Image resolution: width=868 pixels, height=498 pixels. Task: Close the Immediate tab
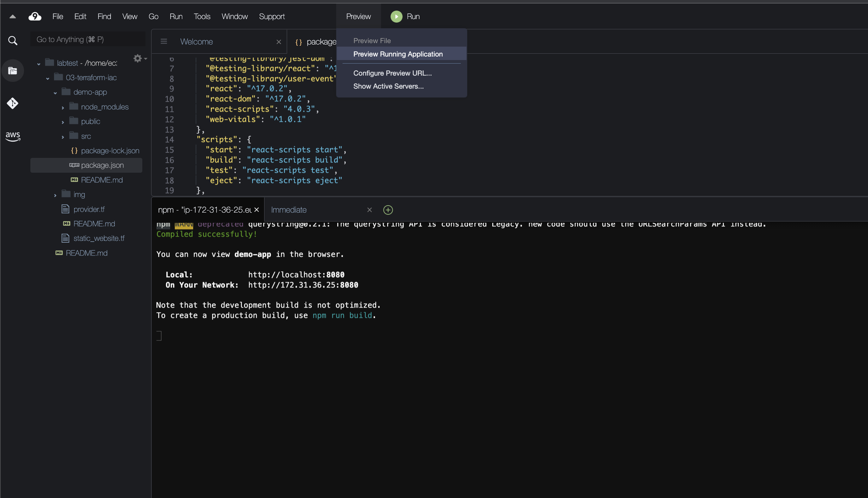click(369, 210)
